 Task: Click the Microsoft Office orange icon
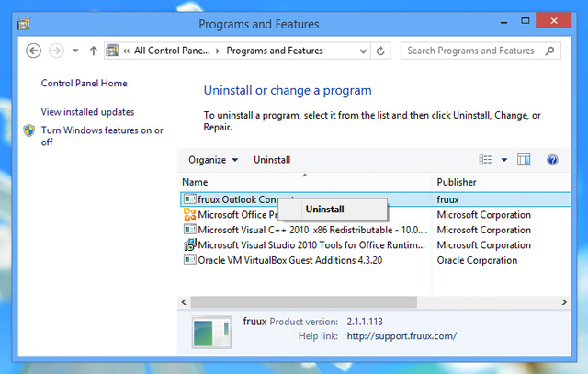(x=190, y=215)
